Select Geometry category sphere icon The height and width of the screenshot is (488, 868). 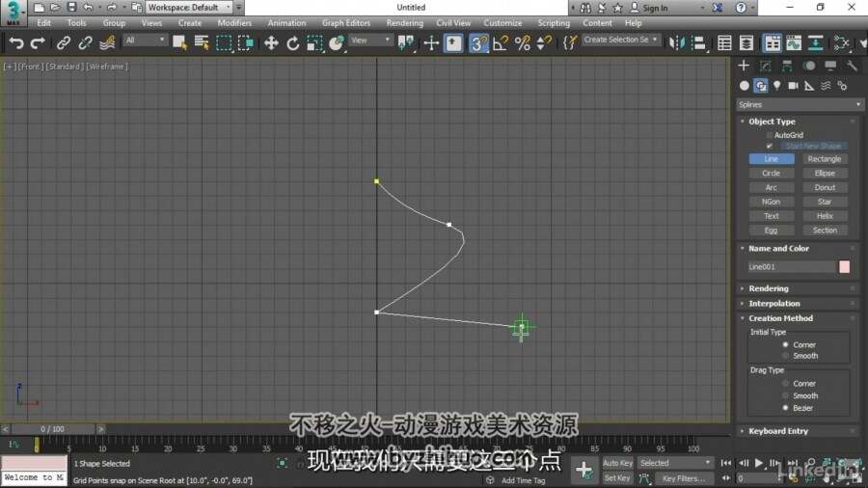745,86
